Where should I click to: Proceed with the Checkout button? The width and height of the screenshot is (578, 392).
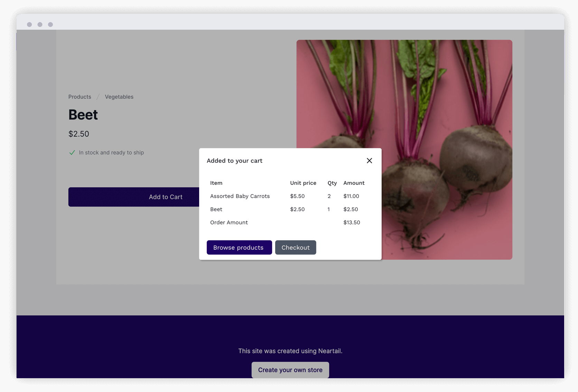295,247
